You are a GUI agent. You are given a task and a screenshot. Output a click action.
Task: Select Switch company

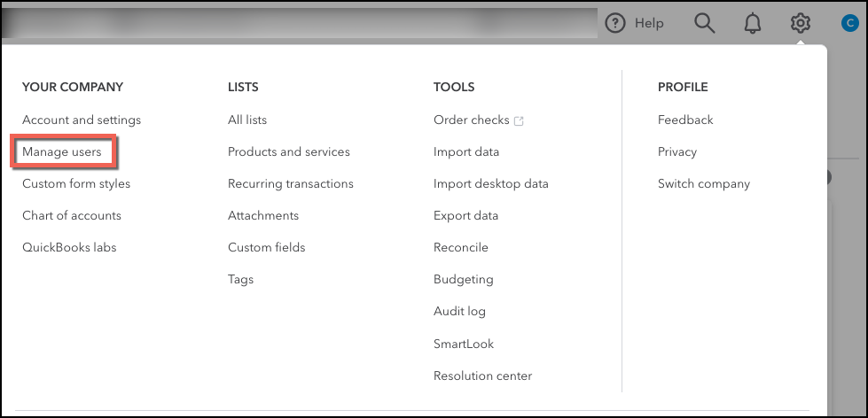[704, 183]
